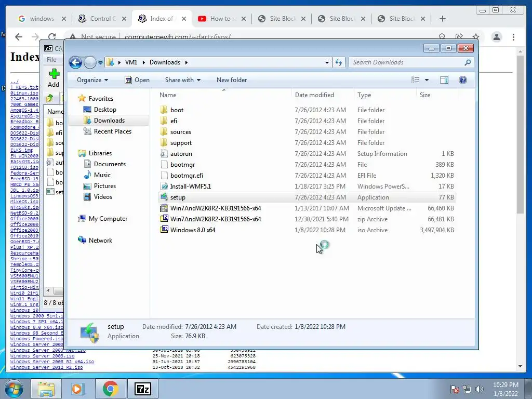This screenshot has width=532, height=399.
Task: Select Desktop in the navigation pane
Action: [105, 110]
